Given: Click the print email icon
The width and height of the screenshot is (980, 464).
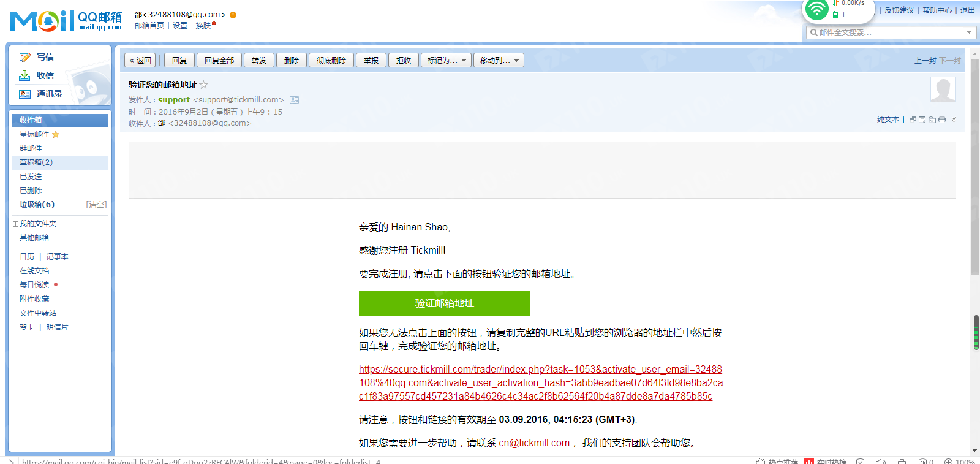Looking at the screenshot, I should [x=942, y=120].
